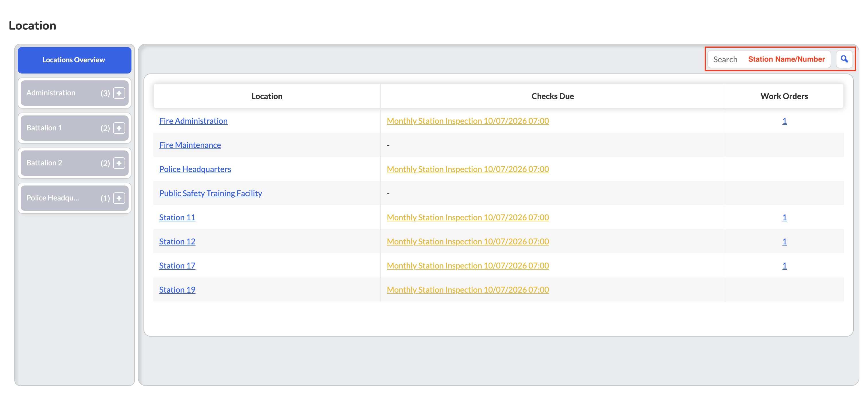The image size is (868, 398).
Task: Open Station 12's Monthly Station Inspection check
Action: (468, 241)
